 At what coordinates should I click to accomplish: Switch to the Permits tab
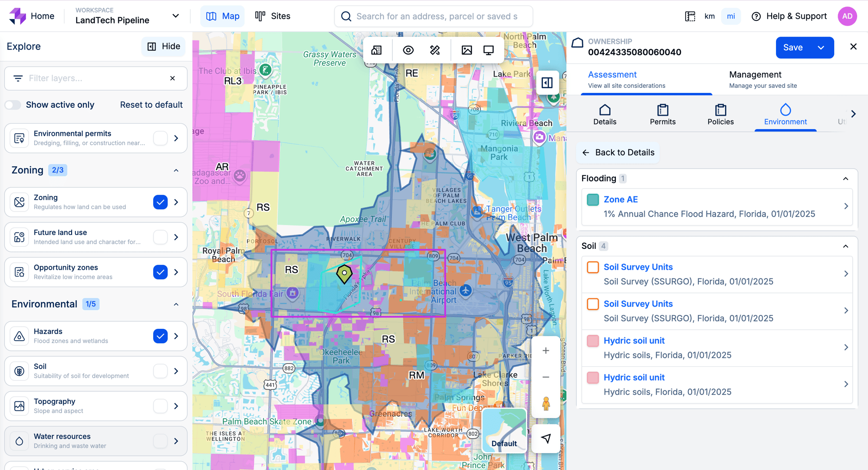click(662, 115)
